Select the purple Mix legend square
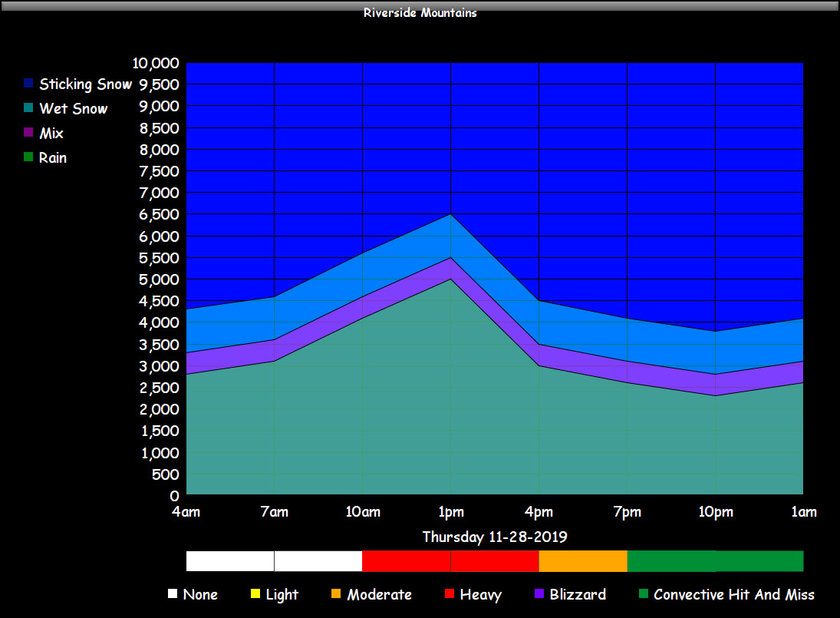The width and height of the screenshot is (840, 618). point(28,133)
